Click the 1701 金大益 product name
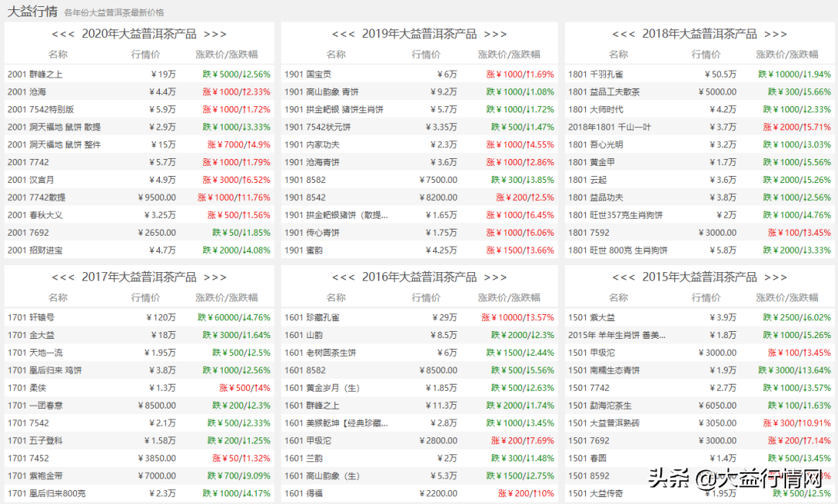 (30, 335)
